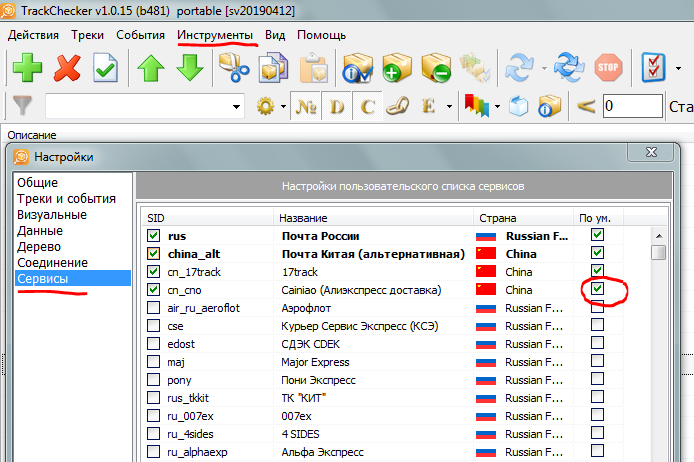Select Данные settings category
Image resolution: width=694 pixels, height=462 pixels.
coord(40,231)
